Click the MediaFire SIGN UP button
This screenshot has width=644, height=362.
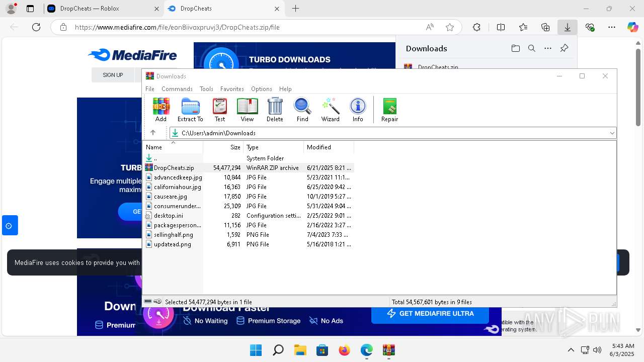pyautogui.click(x=113, y=75)
